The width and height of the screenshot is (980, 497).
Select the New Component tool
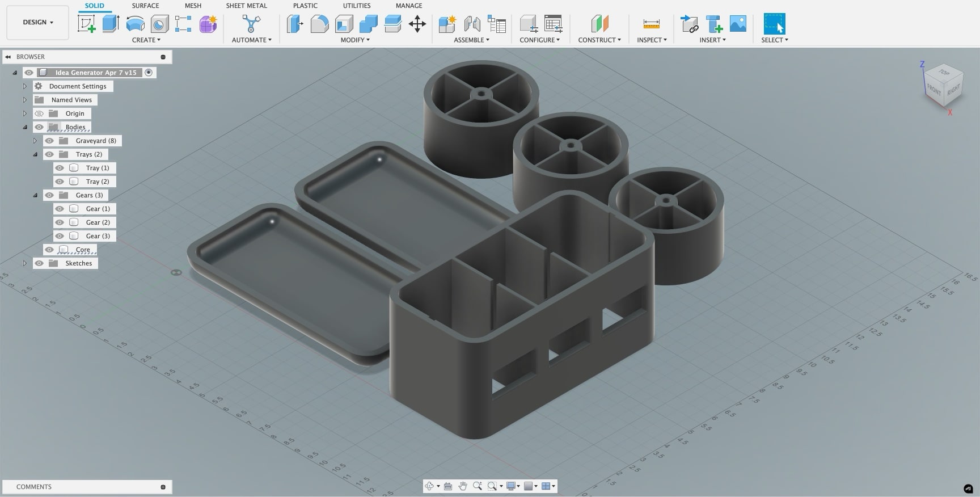(x=447, y=24)
